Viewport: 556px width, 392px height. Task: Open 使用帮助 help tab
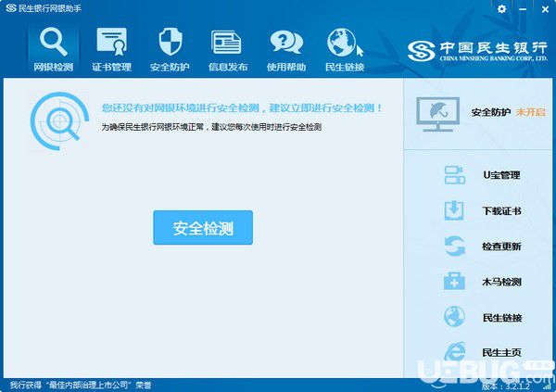coord(286,49)
